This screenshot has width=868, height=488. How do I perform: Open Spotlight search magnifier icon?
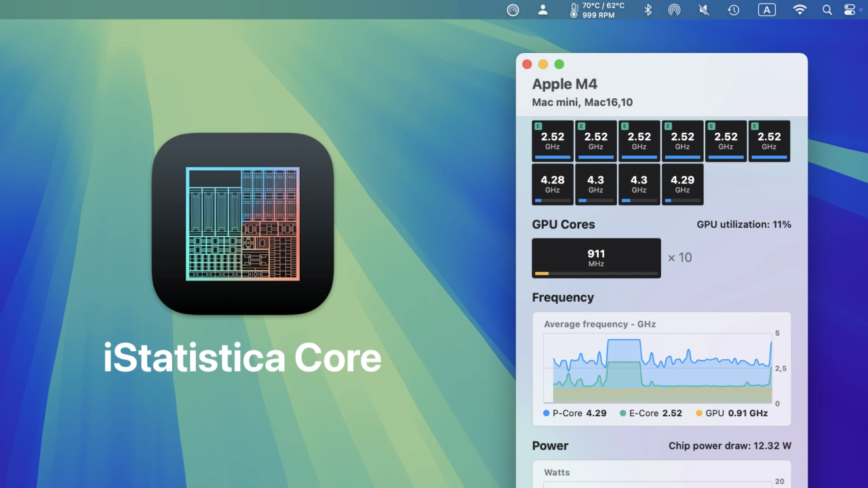pyautogui.click(x=827, y=9)
